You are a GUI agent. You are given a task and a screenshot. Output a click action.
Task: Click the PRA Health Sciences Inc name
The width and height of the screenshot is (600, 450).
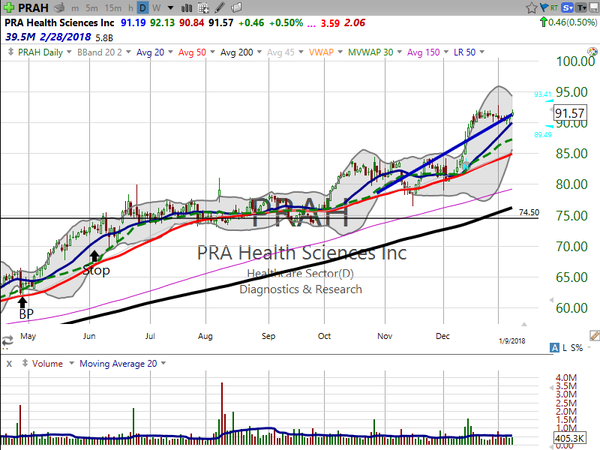click(x=59, y=23)
